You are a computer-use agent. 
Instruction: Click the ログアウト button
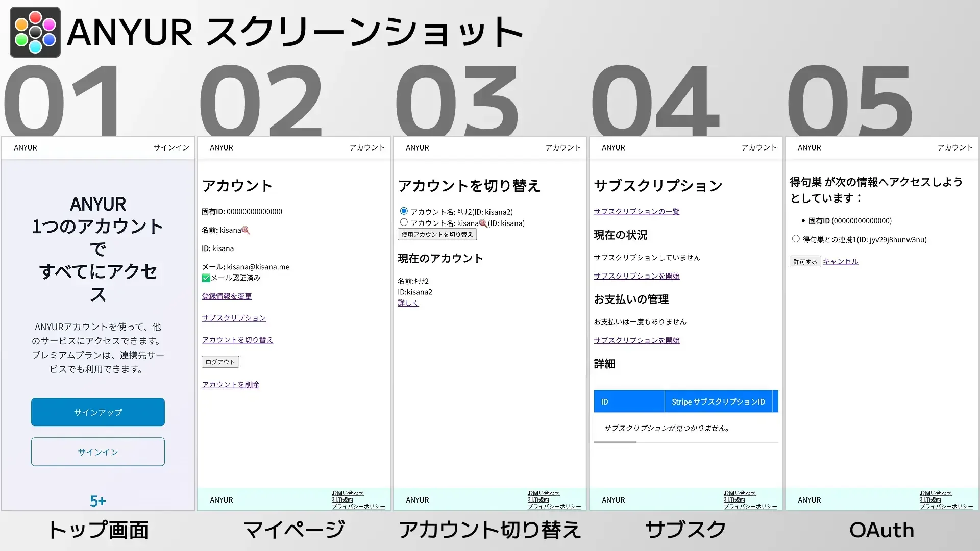(220, 362)
